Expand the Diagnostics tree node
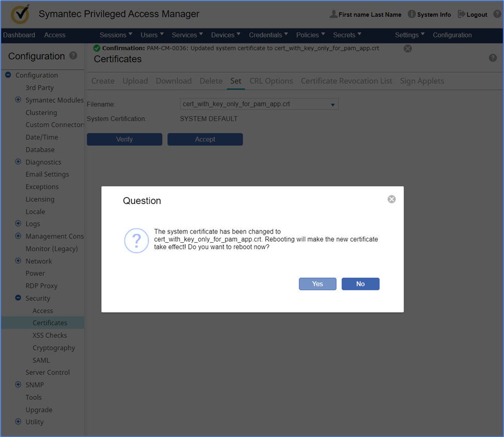The height and width of the screenshot is (437, 504). click(19, 162)
